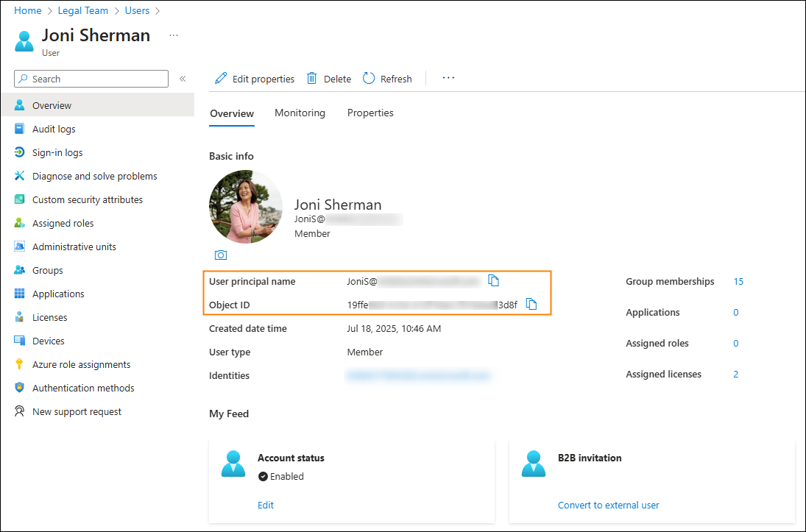Refresh the user overview page
The height and width of the screenshot is (532, 806).
[x=386, y=78]
